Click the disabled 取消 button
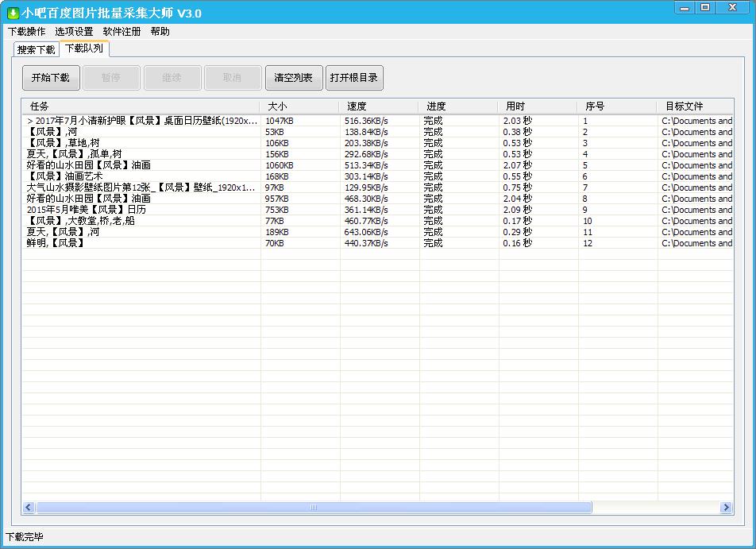Screen dimensions: 756x549 tap(233, 78)
